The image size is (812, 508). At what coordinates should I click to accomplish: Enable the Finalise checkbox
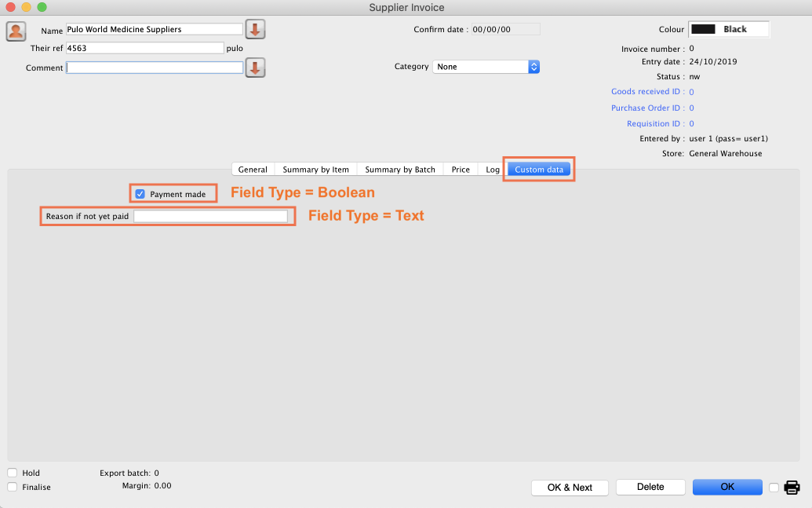pos(13,487)
